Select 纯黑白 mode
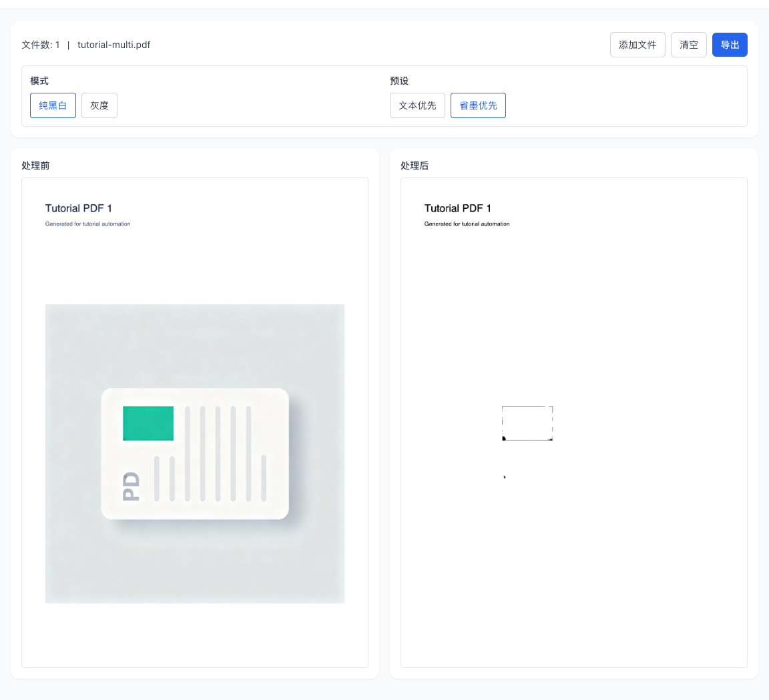769x700 pixels. (x=53, y=105)
